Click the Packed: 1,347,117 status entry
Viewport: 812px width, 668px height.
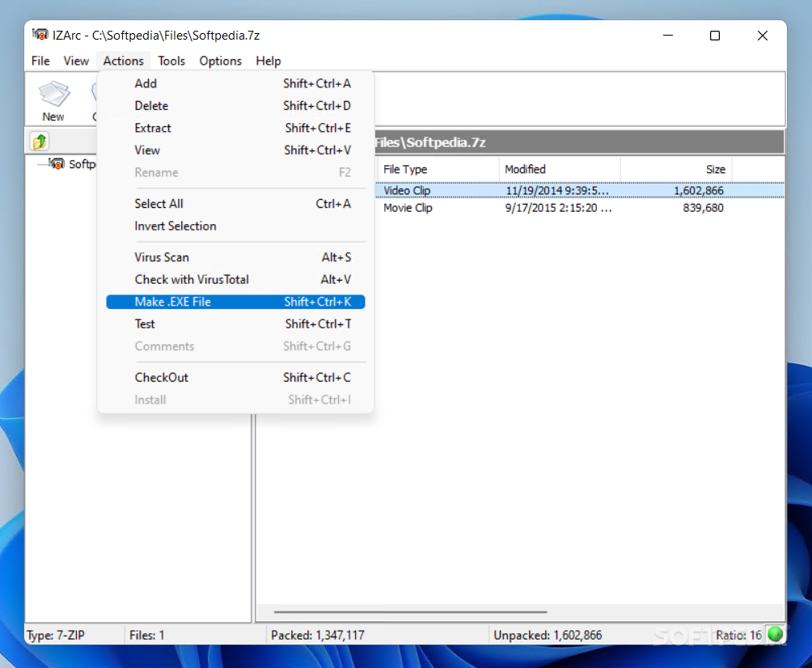(x=318, y=635)
